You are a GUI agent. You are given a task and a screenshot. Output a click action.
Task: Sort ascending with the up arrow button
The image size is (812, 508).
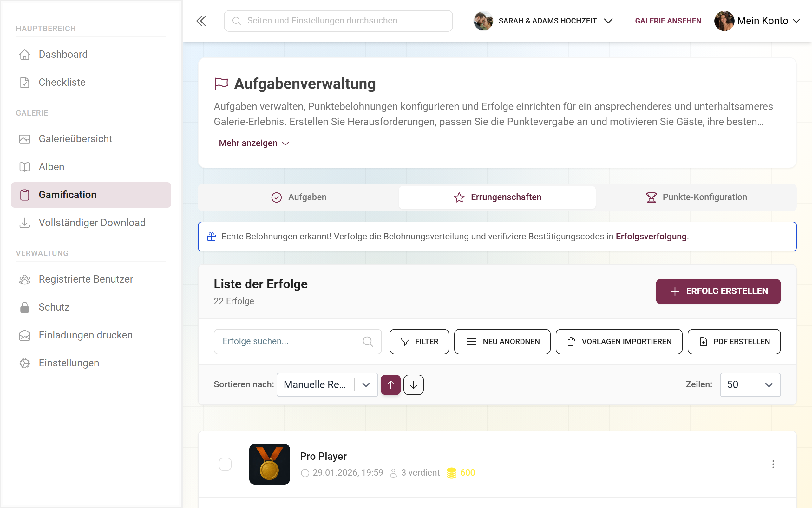390,385
